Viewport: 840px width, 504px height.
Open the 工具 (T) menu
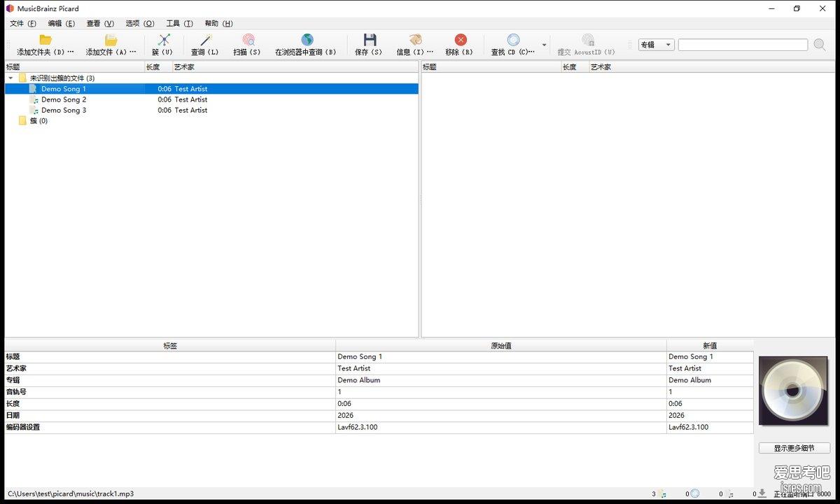point(180,23)
